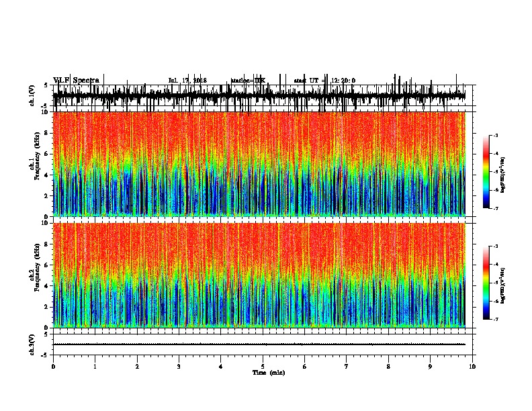
Task: Click the "8" kHz tick on ch.1 spectrogram
Action: tap(47, 133)
